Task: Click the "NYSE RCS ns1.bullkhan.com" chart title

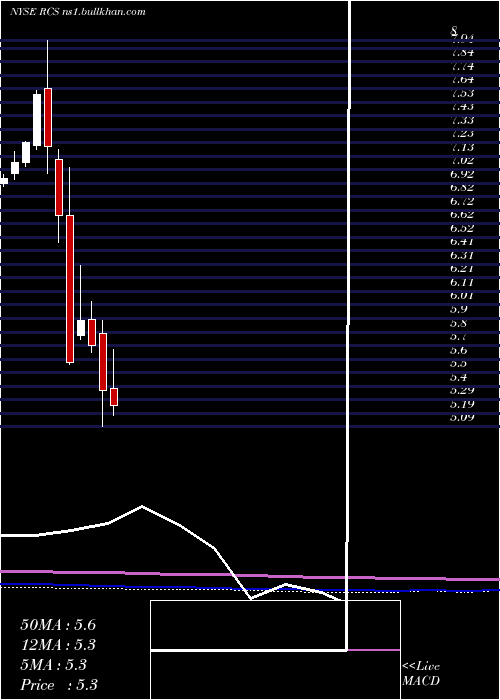Action: pos(78,12)
